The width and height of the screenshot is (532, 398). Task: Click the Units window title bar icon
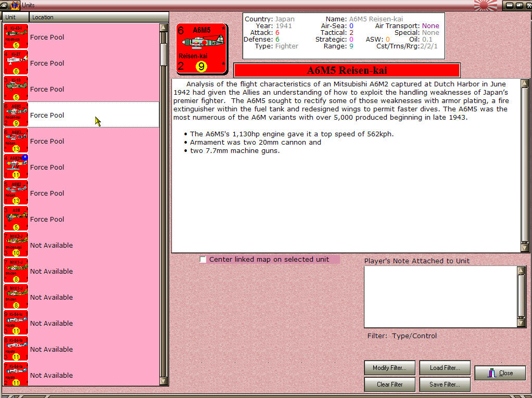tap(15, 5)
